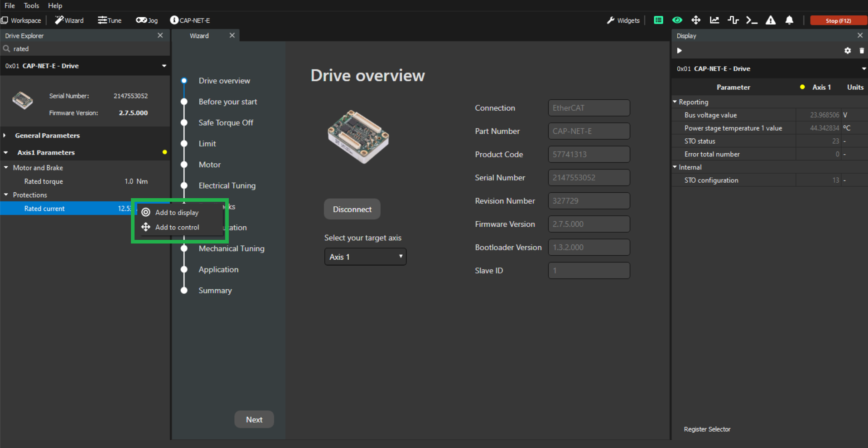Expand the General Parameters tree node

(x=5, y=136)
